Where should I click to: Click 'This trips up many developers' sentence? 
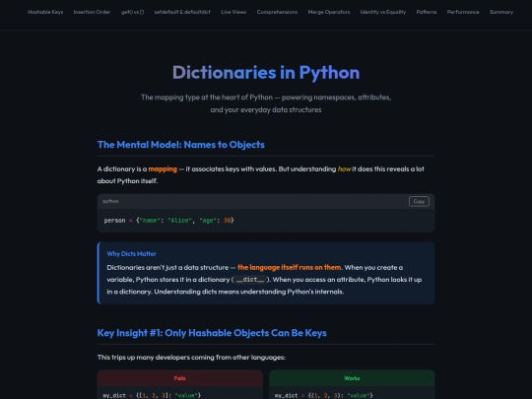(191, 358)
